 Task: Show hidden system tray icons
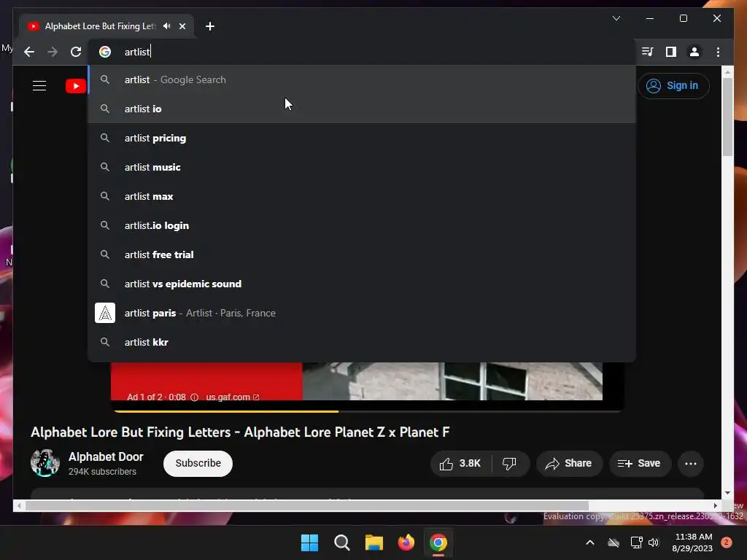(589, 542)
